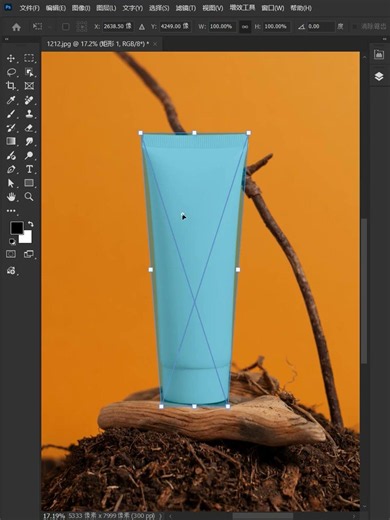This screenshot has height=520, width=390.
Task: Select the Brush tool
Action: tap(11, 114)
